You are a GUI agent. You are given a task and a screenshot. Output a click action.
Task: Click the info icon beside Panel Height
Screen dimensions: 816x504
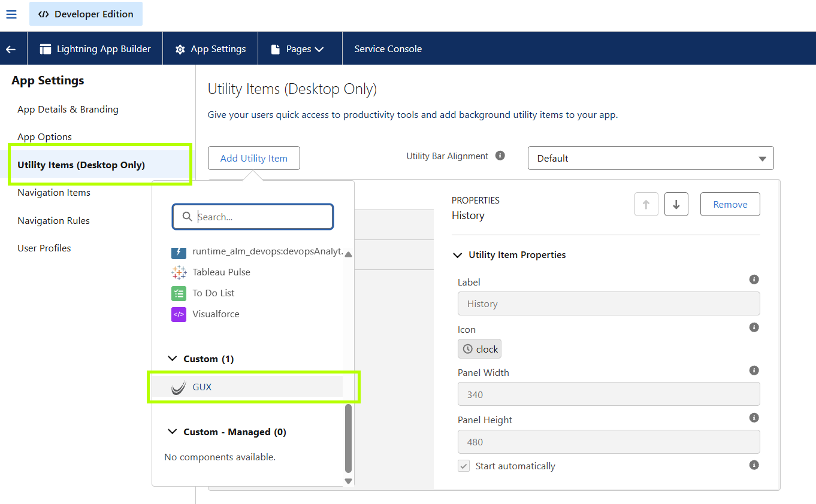click(754, 418)
